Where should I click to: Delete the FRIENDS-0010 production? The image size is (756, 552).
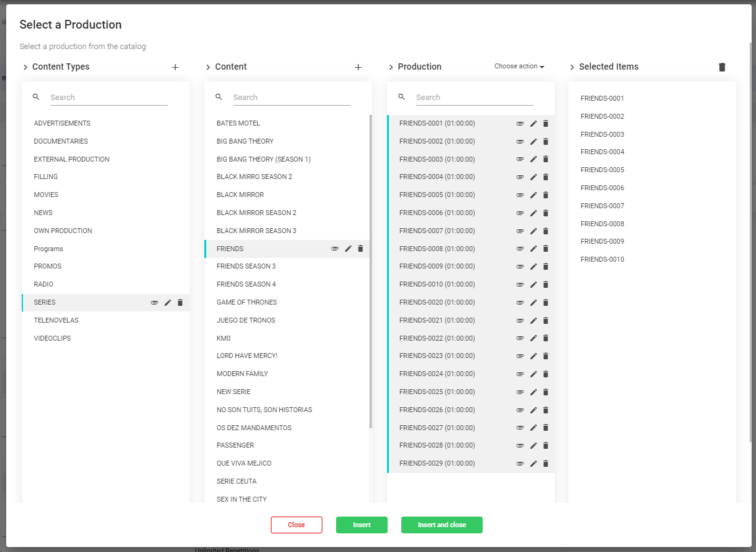pos(545,285)
